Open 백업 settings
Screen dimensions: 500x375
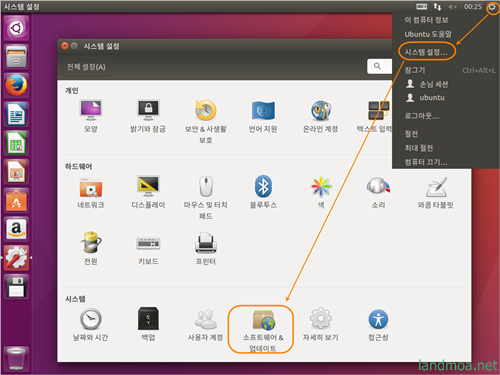[148, 324]
